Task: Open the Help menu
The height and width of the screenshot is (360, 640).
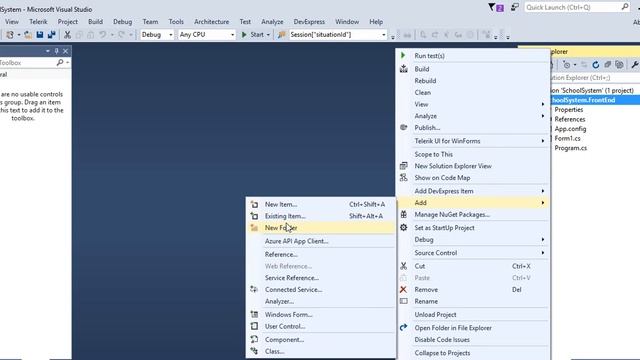Action: (376, 22)
